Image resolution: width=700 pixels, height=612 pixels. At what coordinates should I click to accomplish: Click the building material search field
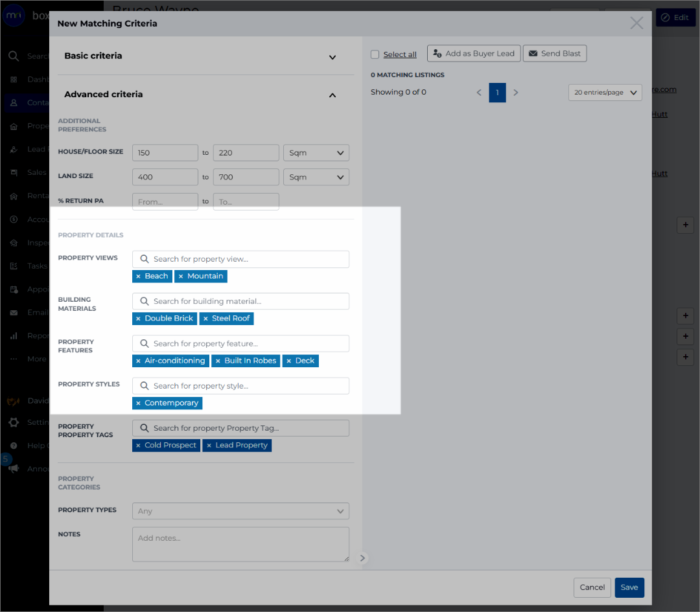pyautogui.click(x=240, y=302)
